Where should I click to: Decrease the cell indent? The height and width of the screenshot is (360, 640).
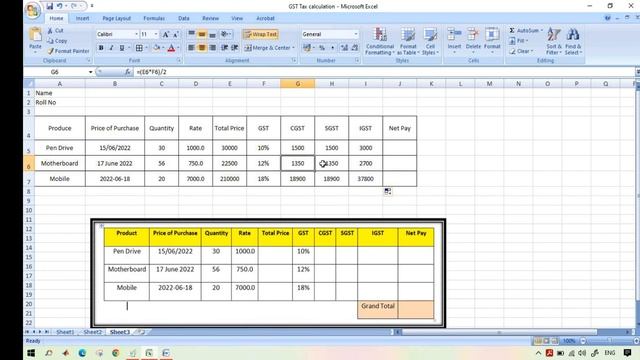pos(224,48)
